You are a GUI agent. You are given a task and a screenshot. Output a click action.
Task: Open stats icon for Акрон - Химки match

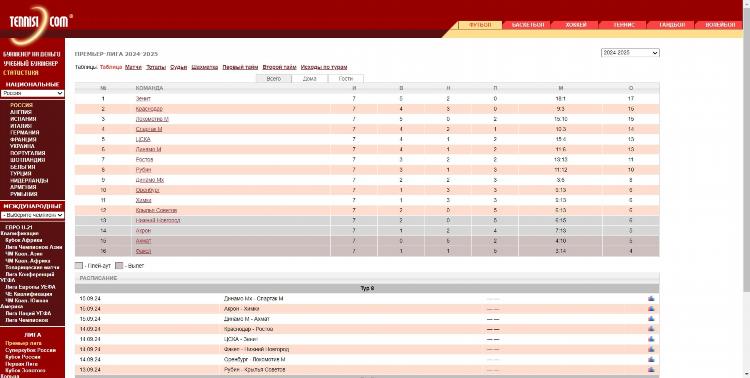click(651, 309)
